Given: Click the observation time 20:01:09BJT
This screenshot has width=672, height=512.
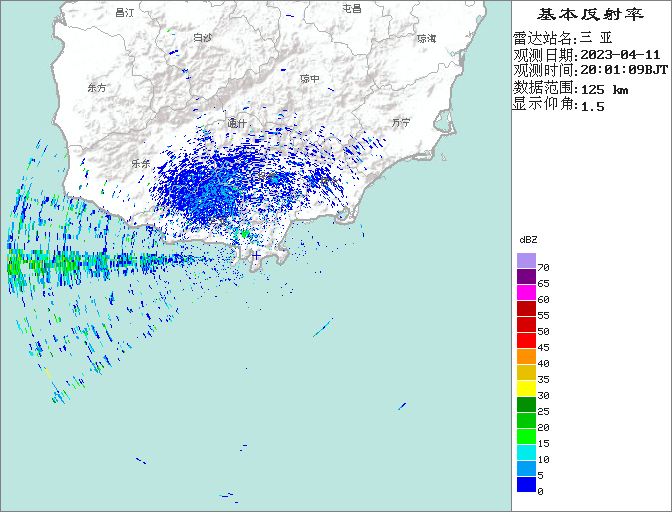Looking at the screenshot, I should (624, 70).
